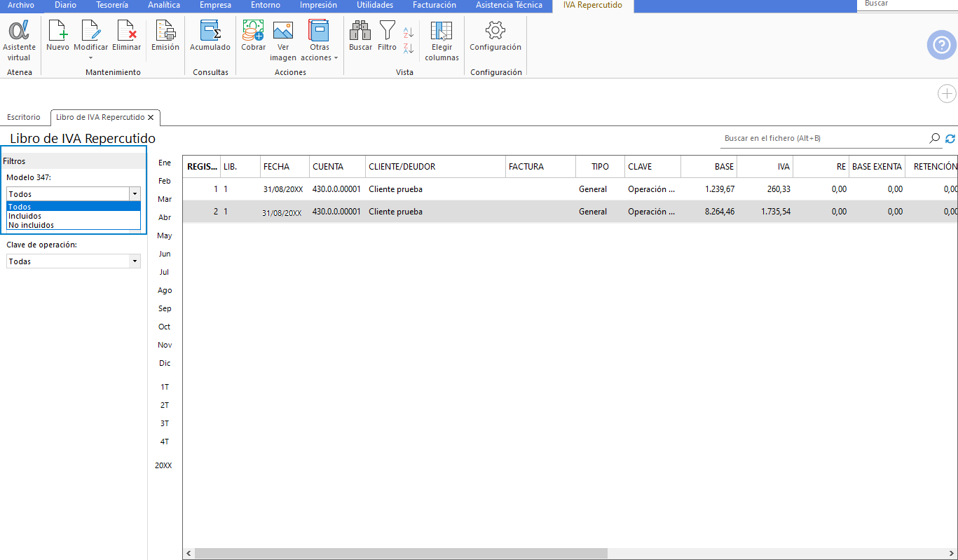Expand the Modificar dropdown arrow
This screenshot has width=958, height=560.
click(90, 58)
